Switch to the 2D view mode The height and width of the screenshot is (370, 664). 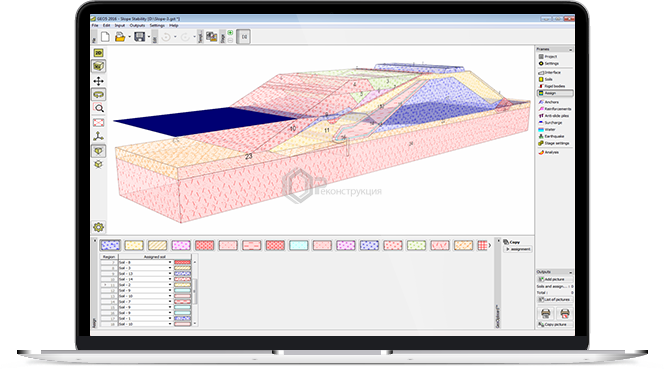pyautogui.click(x=99, y=53)
